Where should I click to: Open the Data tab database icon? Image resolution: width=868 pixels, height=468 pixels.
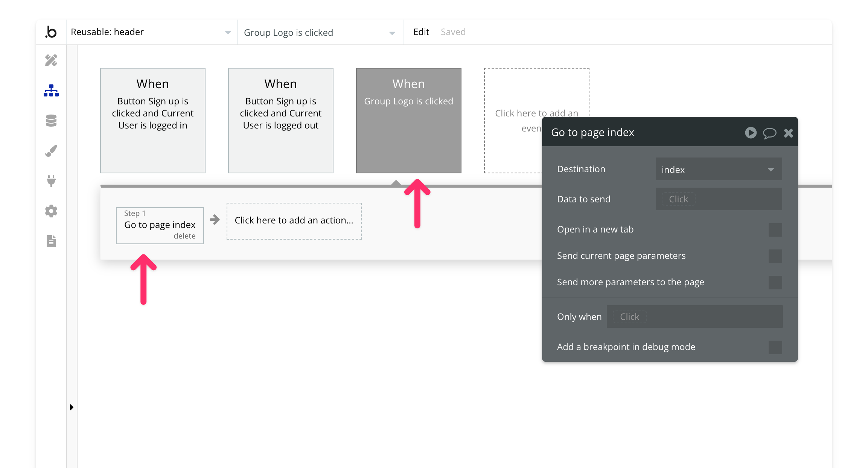tap(51, 121)
